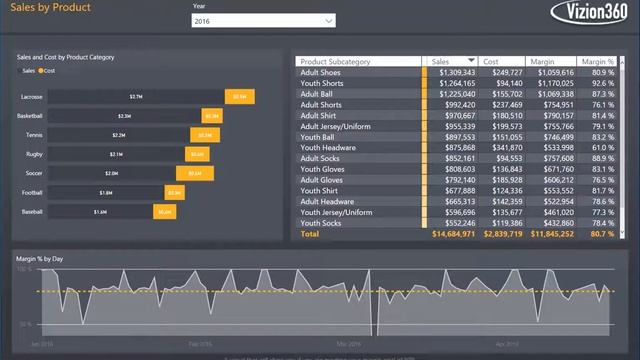This screenshot has height=360, width=640.
Task: Click the Football orange cost bar
Action: [x=175, y=193]
